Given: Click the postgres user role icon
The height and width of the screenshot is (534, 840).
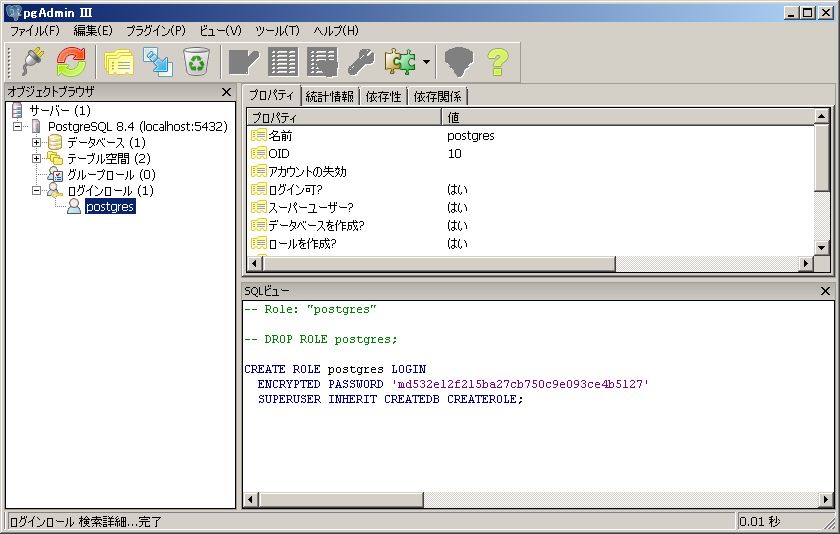Looking at the screenshot, I should (74, 207).
